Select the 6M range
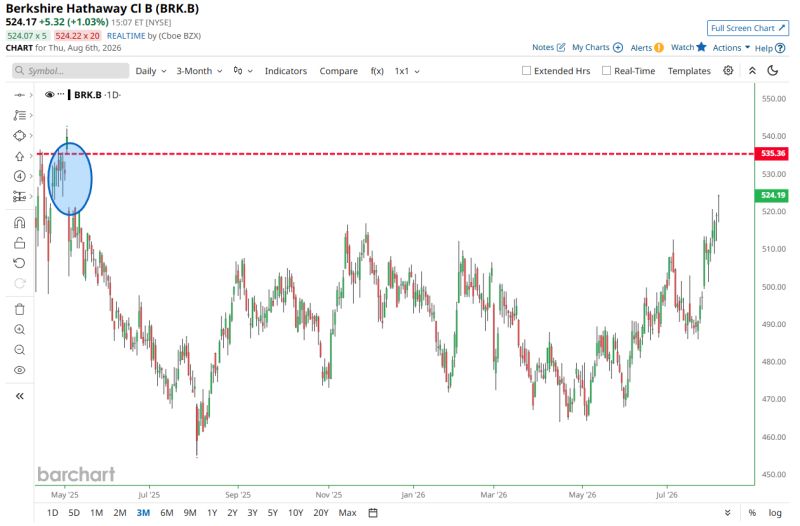800x526 pixels. coord(167,513)
